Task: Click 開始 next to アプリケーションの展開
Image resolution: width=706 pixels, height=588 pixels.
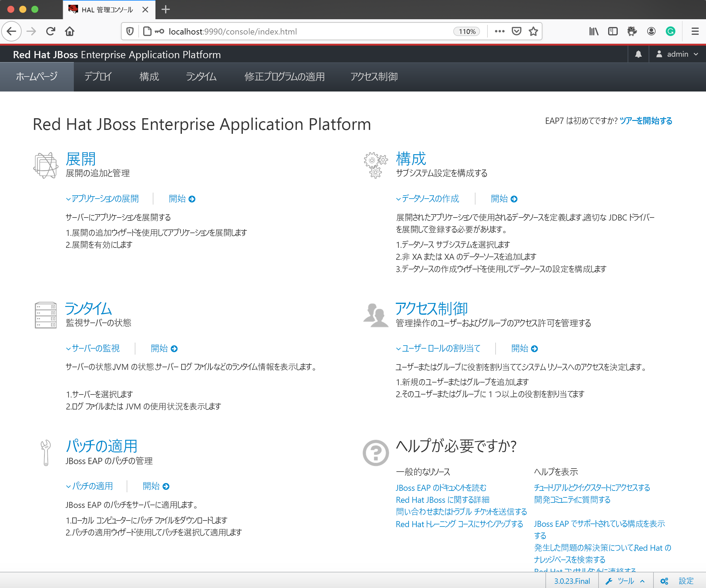Action: click(x=182, y=199)
